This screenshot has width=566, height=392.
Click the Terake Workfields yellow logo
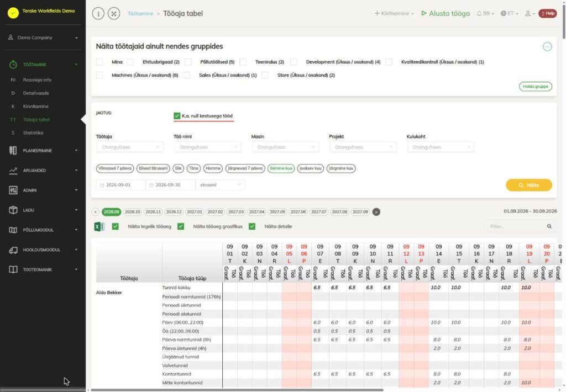click(x=13, y=13)
